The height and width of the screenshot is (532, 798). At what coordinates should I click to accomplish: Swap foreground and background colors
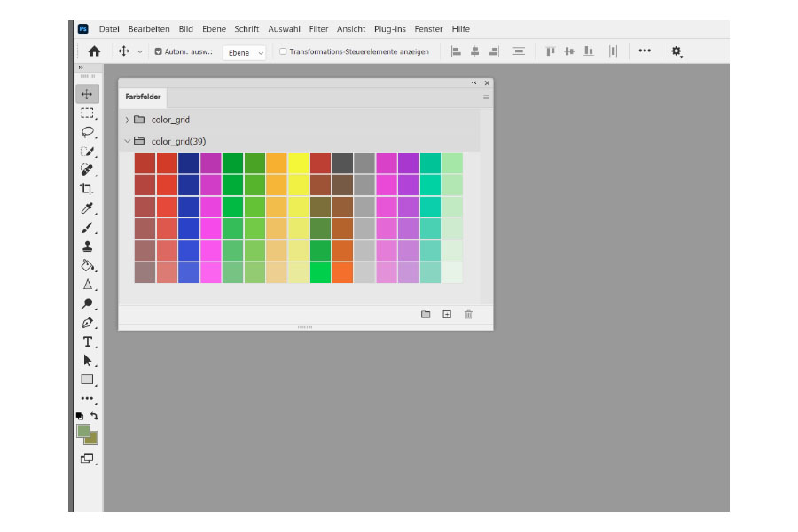coord(95,415)
